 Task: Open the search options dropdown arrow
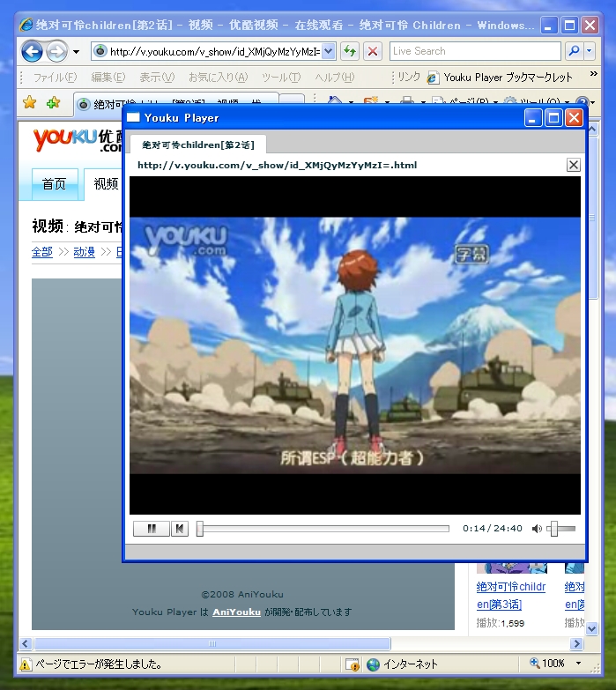[x=590, y=51]
